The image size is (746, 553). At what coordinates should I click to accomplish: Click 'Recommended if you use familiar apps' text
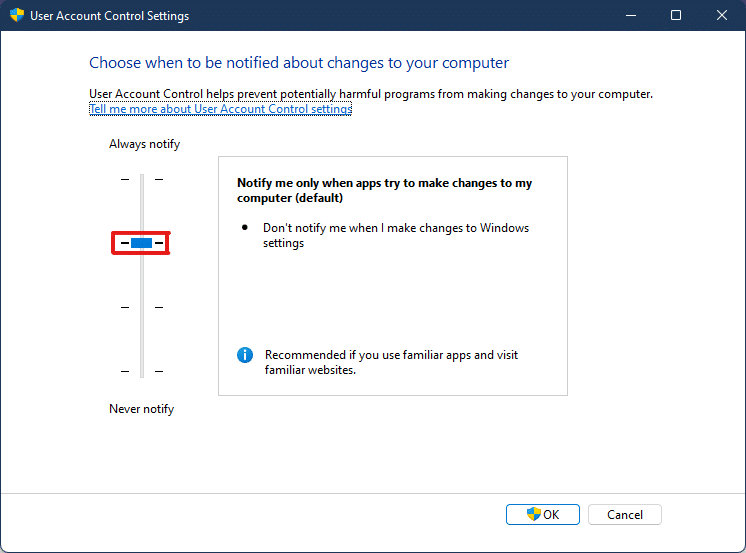[x=391, y=362]
